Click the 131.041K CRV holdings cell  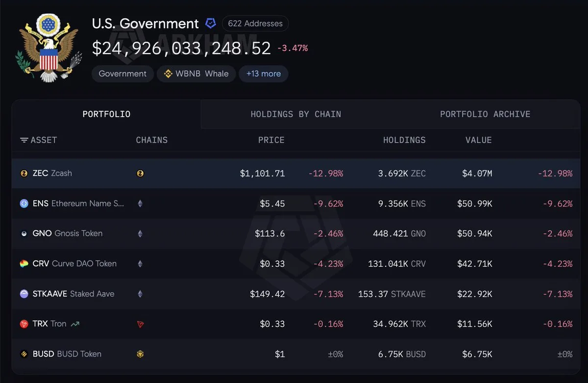[397, 264]
